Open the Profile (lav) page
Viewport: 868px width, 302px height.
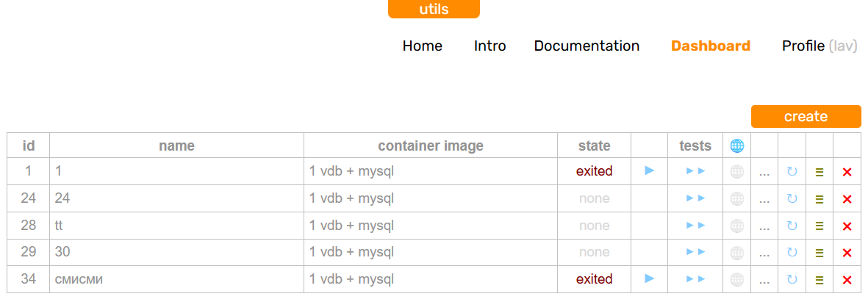819,46
